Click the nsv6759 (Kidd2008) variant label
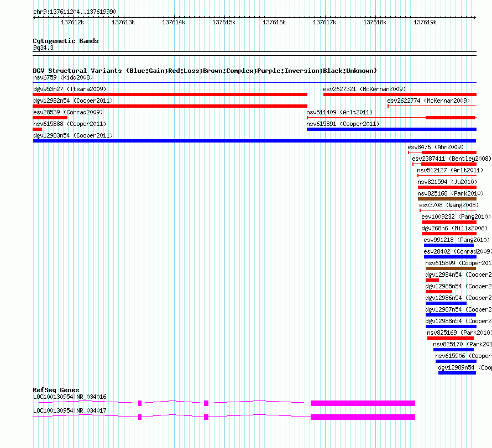492x448 pixels. (x=63, y=77)
